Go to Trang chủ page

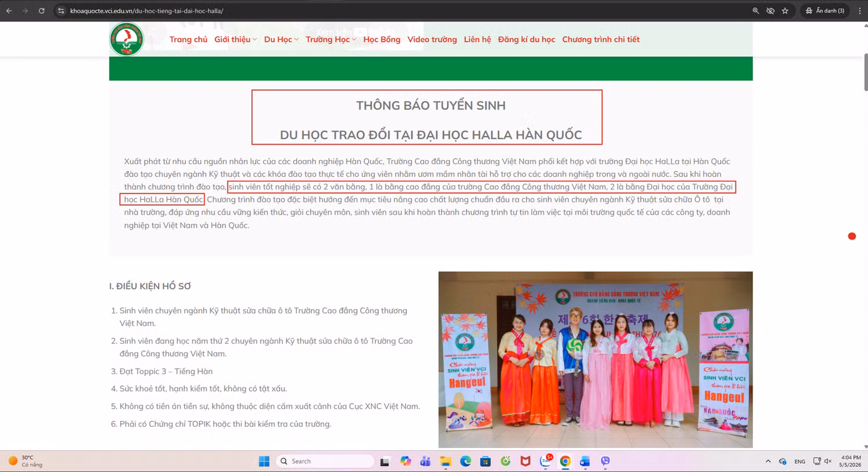188,39
